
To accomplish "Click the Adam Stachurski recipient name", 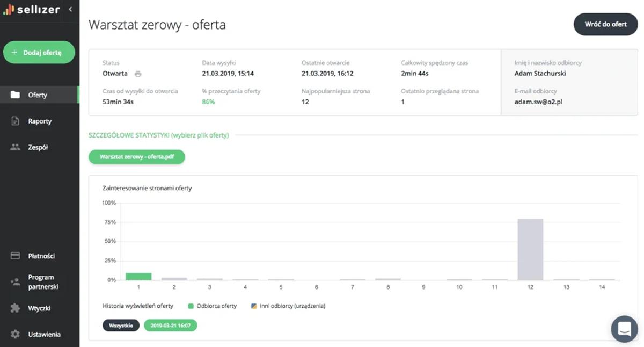I will [x=540, y=74].
